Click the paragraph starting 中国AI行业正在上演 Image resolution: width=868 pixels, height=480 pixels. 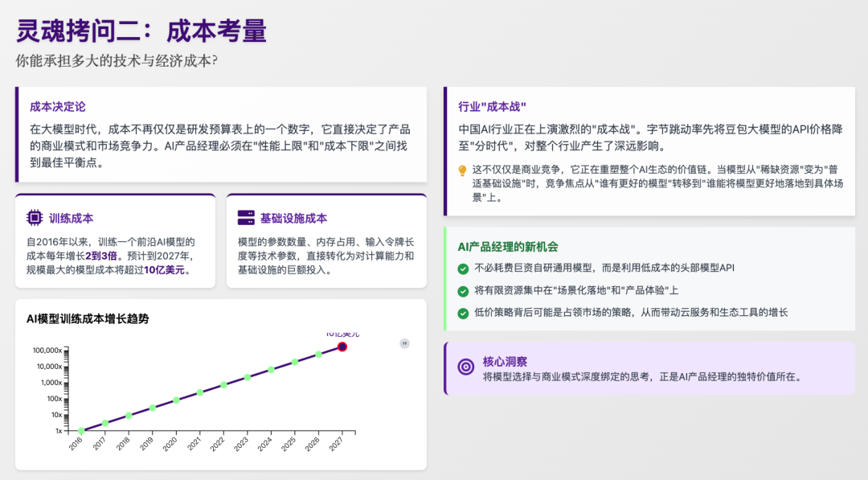[x=650, y=137]
